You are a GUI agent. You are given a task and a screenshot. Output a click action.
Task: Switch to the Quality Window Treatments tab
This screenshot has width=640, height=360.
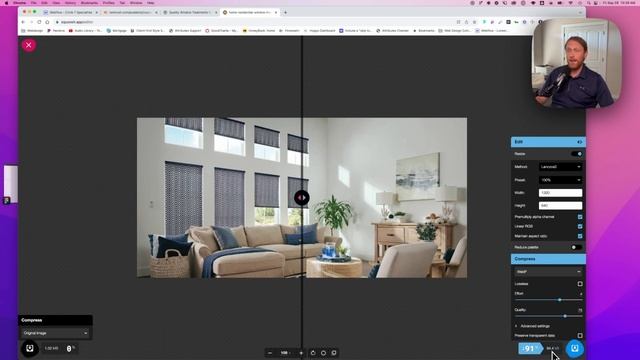tap(189, 13)
